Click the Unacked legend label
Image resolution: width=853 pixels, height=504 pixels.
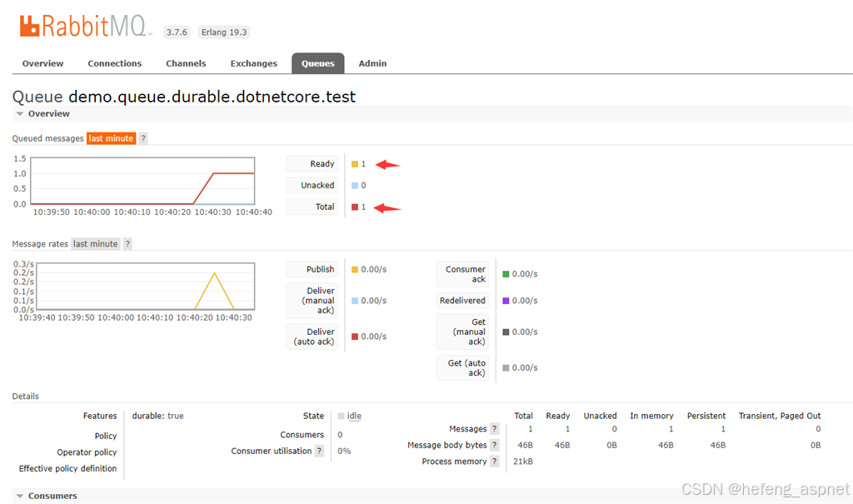pyautogui.click(x=312, y=186)
